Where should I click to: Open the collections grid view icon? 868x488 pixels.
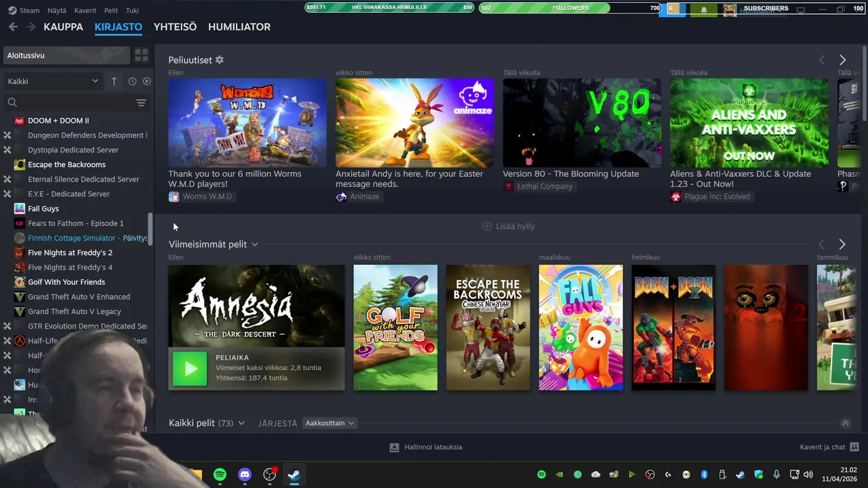[x=141, y=55]
